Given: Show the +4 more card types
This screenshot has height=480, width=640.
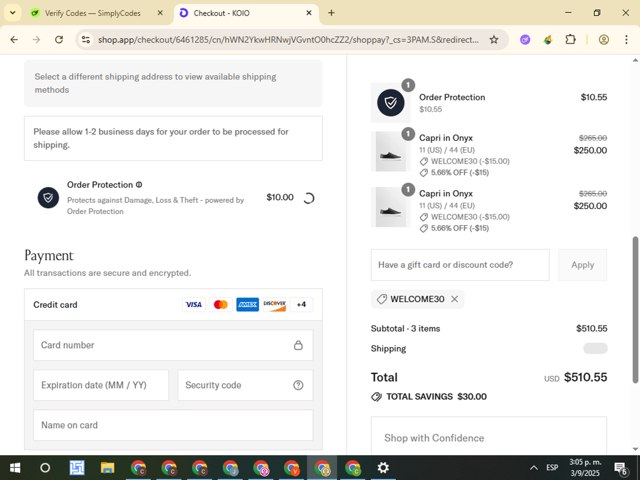Looking at the screenshot, I should [x=301, y=304].
